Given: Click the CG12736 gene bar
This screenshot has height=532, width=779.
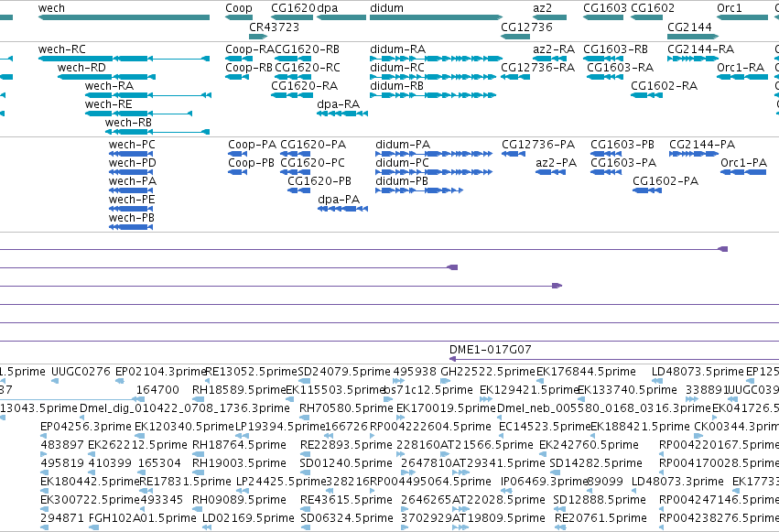Looking at the screenshot, I should point(515,37).
